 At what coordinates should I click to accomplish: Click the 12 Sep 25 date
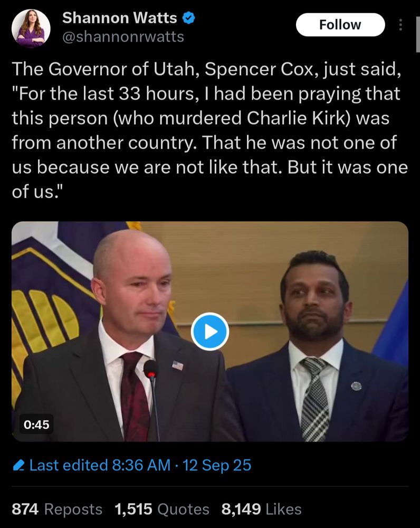[217, 465]
